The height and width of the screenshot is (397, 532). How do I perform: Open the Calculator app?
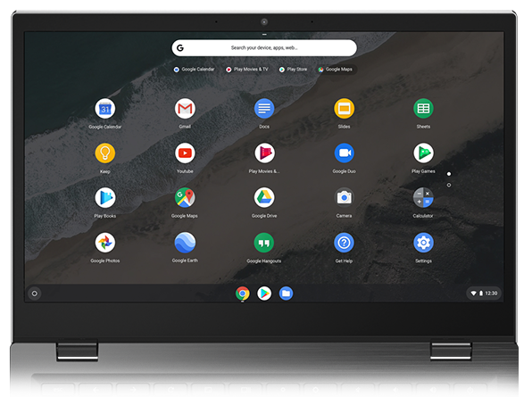[423, 198]
